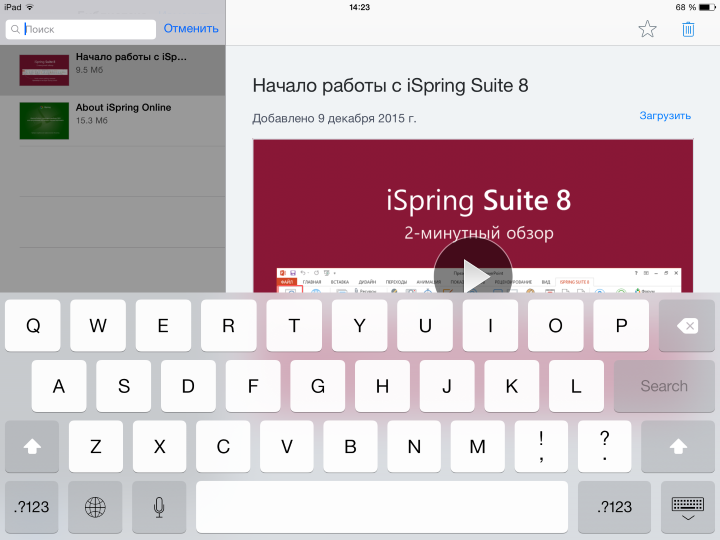The width and height of the screenshot is (720, 540).
Task: Tap the T key
Action: click(x=294, y=326)
